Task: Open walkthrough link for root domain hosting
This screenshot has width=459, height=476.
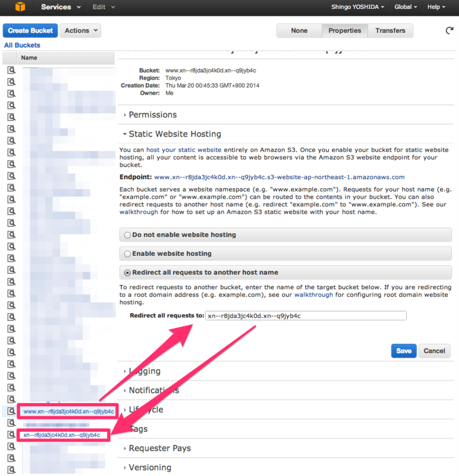Action: pyautogui.click(x=314, y=295)
